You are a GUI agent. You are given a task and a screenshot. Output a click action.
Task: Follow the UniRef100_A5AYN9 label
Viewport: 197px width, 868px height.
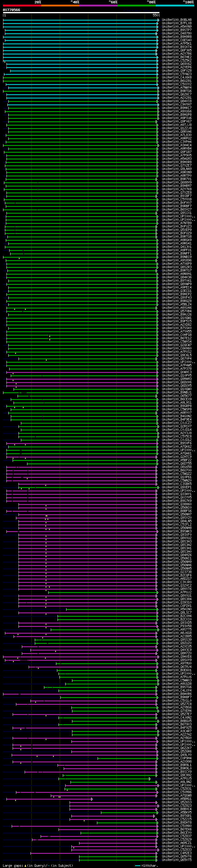click(176, 26)
